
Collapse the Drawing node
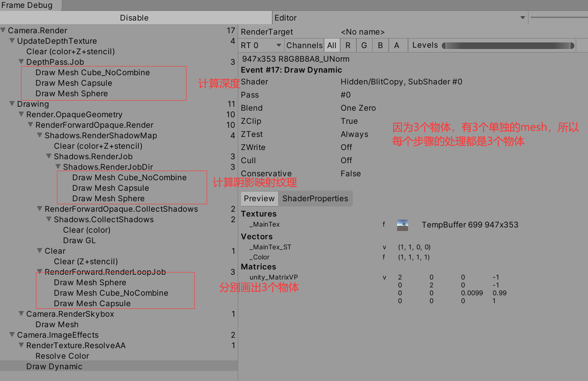point(13,104)
